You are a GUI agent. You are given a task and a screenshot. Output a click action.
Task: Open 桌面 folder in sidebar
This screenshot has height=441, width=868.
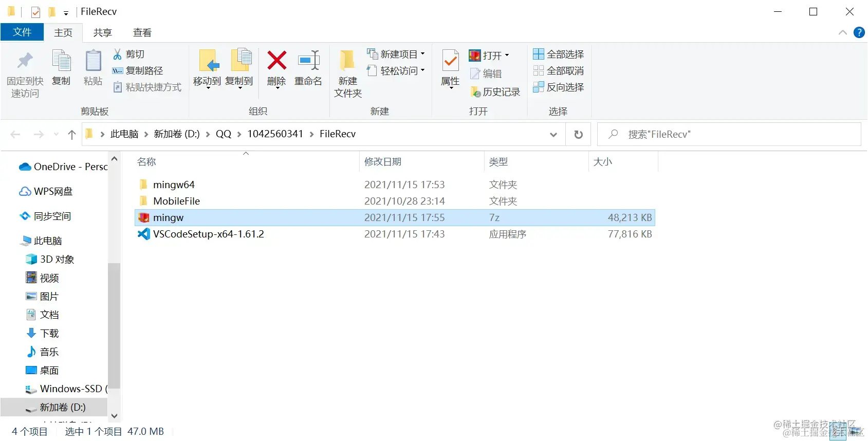43,370
